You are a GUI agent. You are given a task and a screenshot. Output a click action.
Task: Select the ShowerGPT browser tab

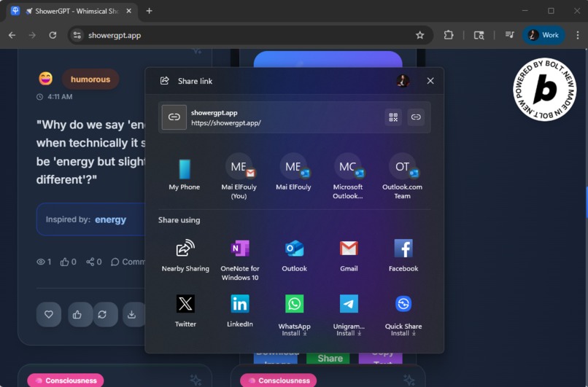click(x=72, y=11)
